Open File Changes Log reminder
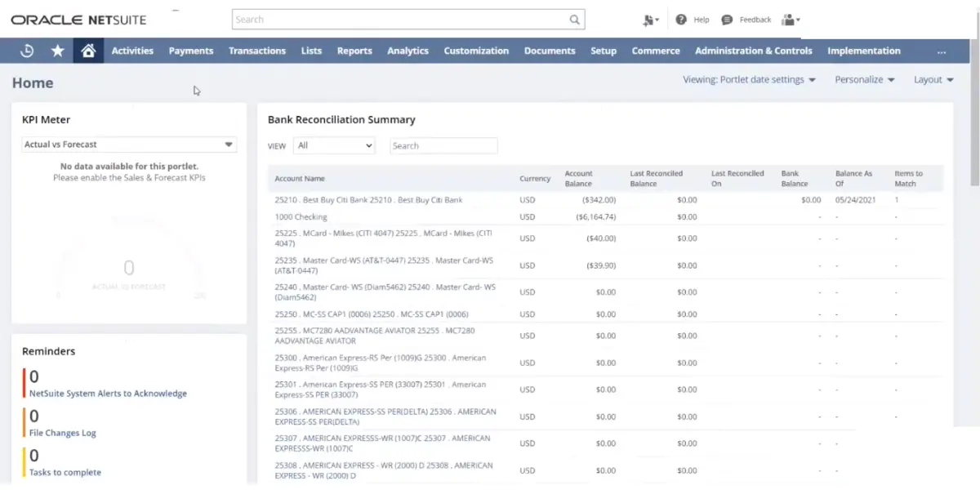 coord(63,433)
